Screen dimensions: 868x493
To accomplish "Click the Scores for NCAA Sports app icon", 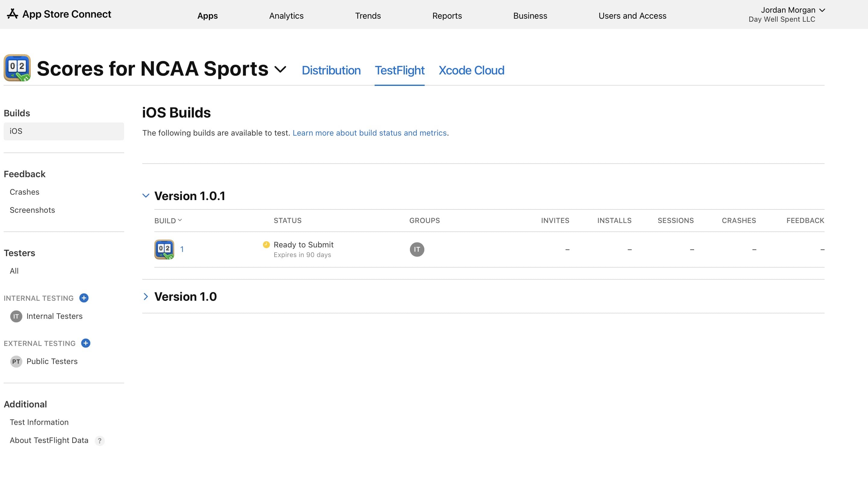I will click(x=17, y=68).
